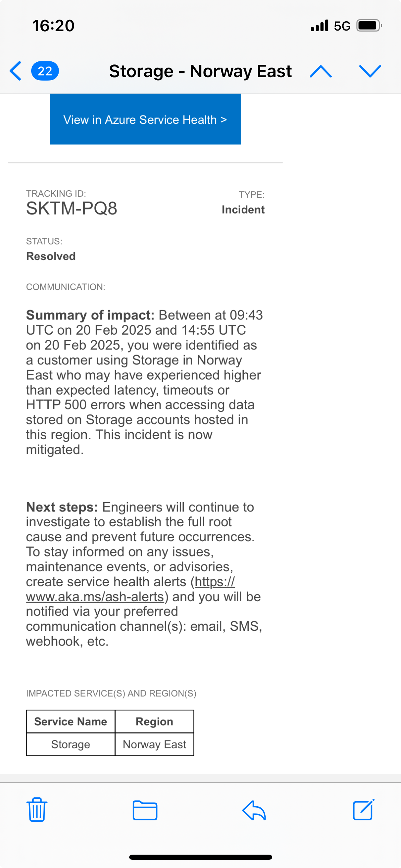The image size is (401, 868).
Task: Tap the SKTM-PQ8 tracking ID
Action: click(72, 208)
